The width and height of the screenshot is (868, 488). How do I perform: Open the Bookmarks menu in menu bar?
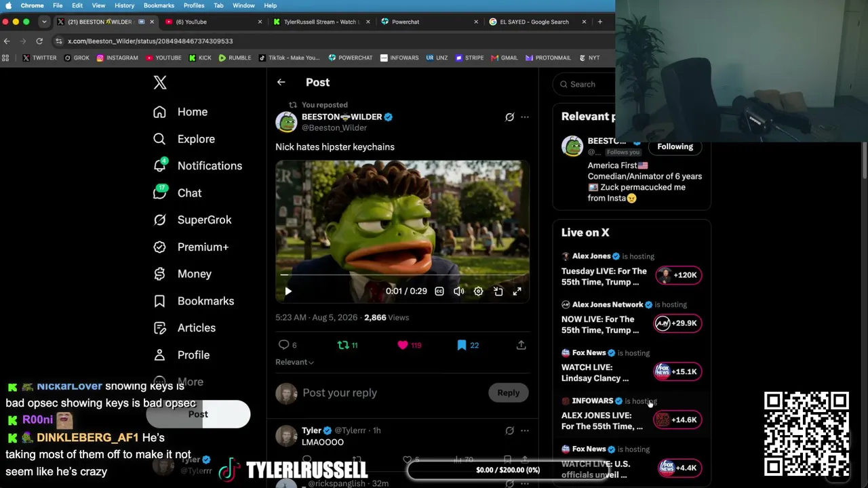159,5
